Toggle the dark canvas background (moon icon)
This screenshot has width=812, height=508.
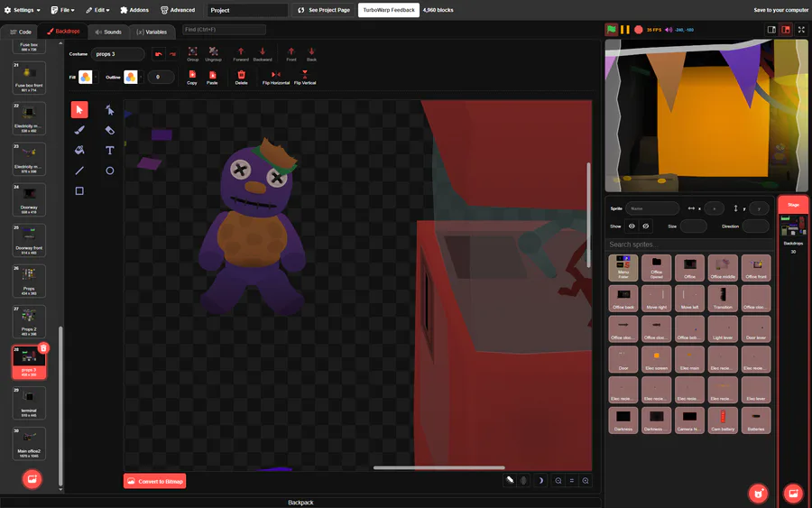pyautogui.click(x=540, y=481)
